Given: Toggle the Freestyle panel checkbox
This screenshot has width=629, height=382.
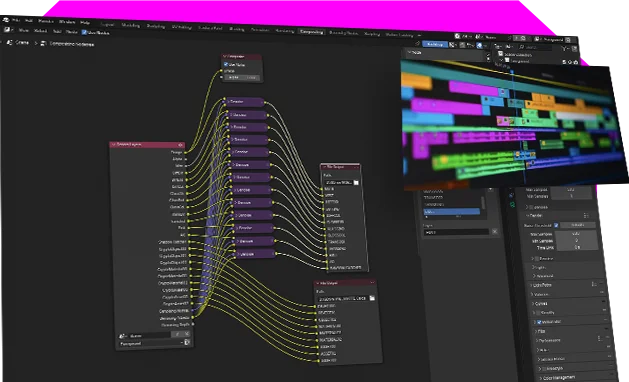Looking at the screenshot, I should (545, 368).
